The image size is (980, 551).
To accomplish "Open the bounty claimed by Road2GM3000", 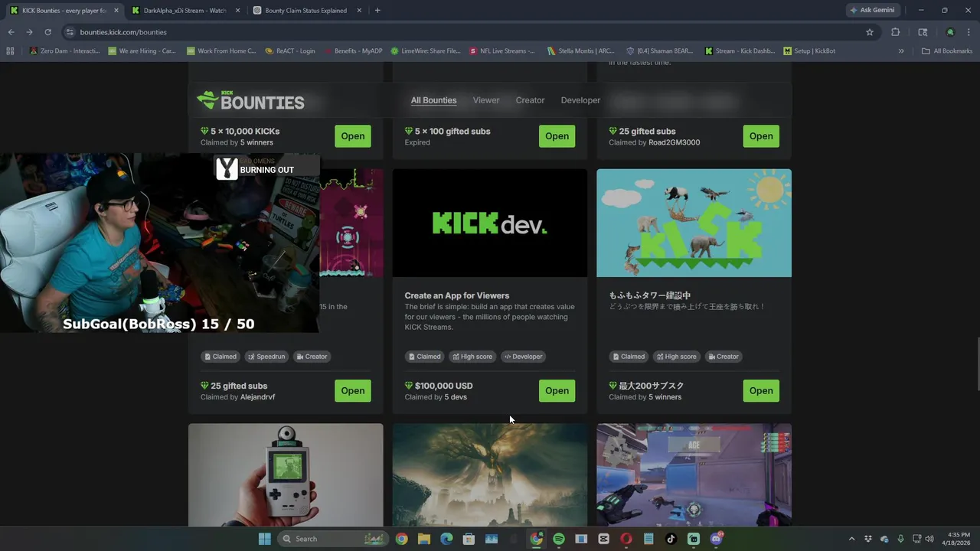I will point(761,136).
